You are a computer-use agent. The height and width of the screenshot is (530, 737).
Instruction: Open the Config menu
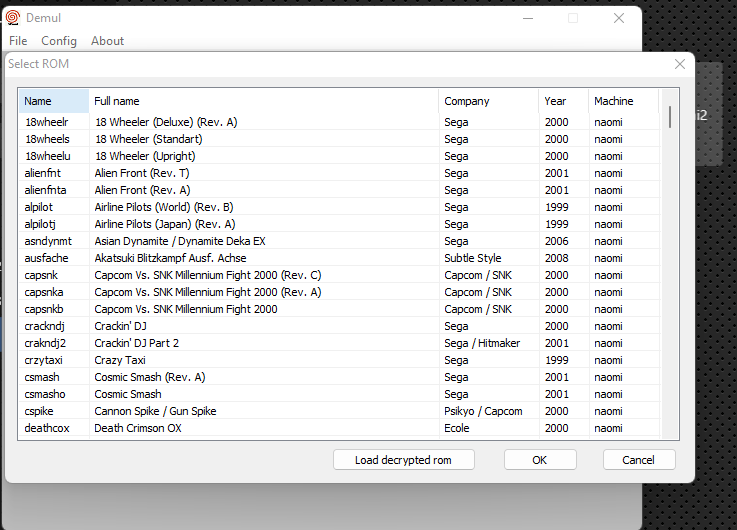(x=59, y=41)
